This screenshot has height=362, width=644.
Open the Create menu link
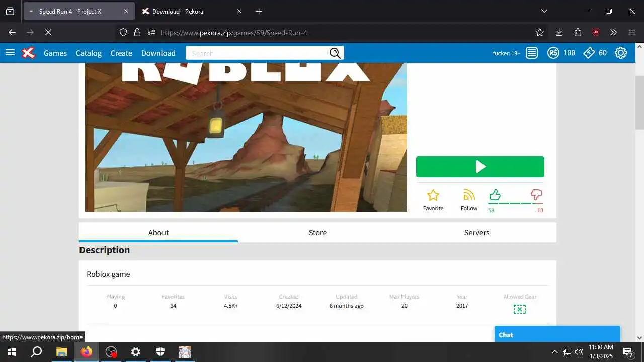(x=121, y=53)
